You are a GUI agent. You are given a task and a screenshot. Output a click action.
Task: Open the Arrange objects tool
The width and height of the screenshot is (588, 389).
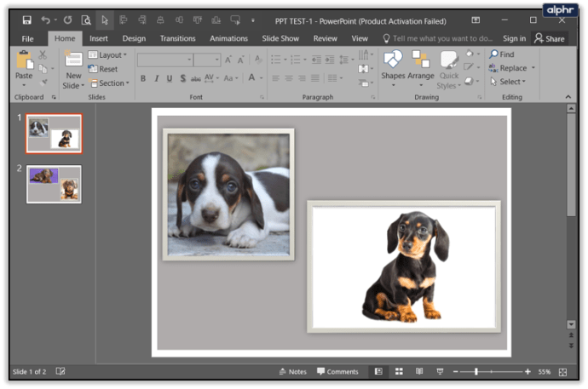tap(420, 60)
